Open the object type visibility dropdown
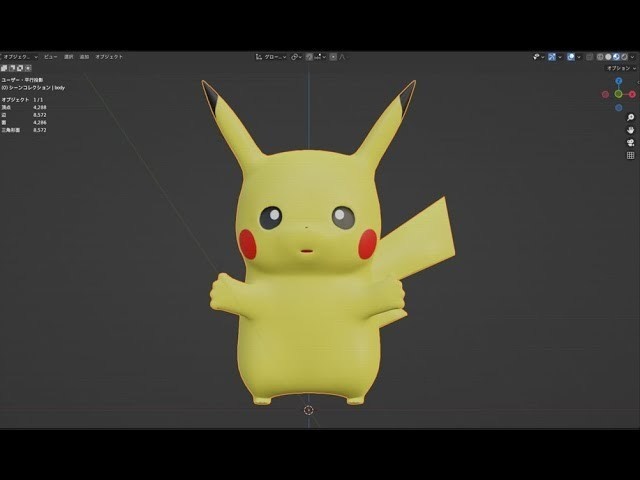Viewport: 640px width, 480px height. pos(539,57)
